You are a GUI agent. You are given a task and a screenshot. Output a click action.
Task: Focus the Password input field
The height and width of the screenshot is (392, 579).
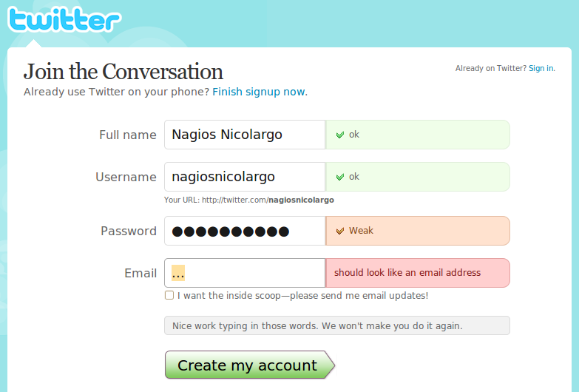[245, 231]
